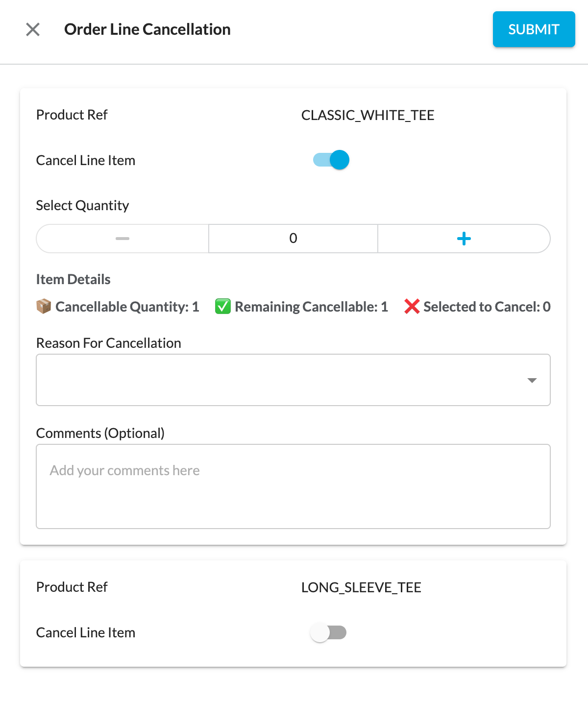588x726 pixels.
Task: Click the dropdown caret arrow icon
Action: point(532,381)
